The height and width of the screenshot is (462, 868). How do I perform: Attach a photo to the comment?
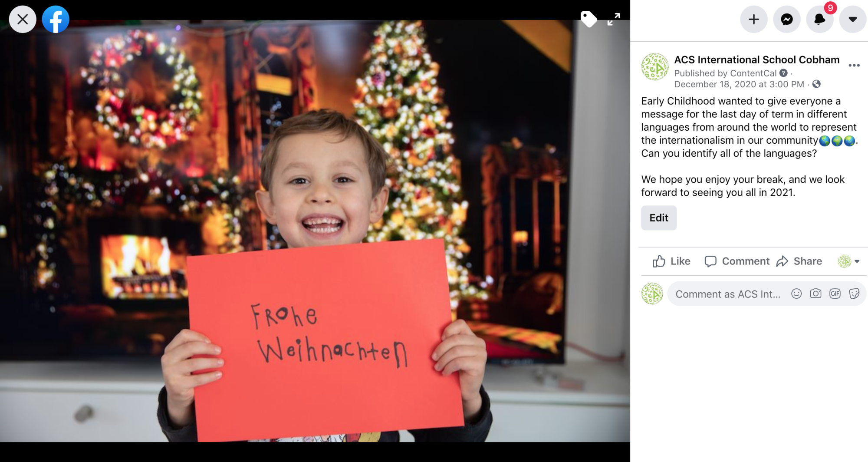[815, 294]
